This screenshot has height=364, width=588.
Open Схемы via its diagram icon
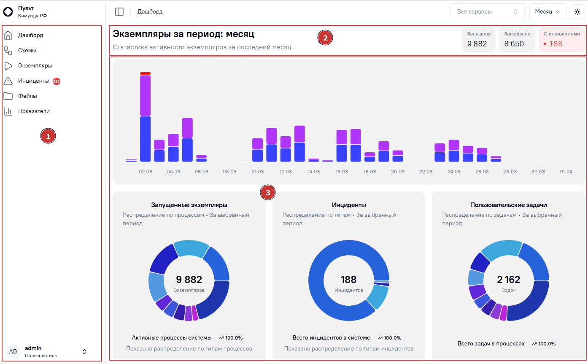[8, 51]
